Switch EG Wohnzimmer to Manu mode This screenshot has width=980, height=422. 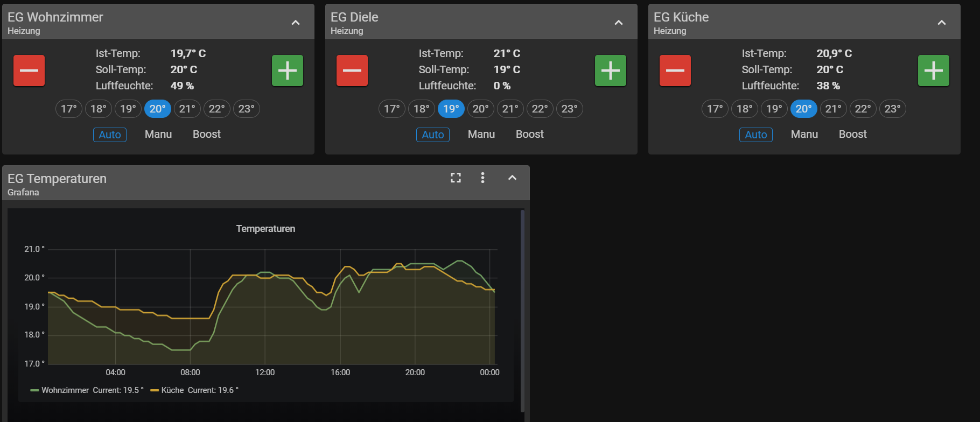pos(158,135)
